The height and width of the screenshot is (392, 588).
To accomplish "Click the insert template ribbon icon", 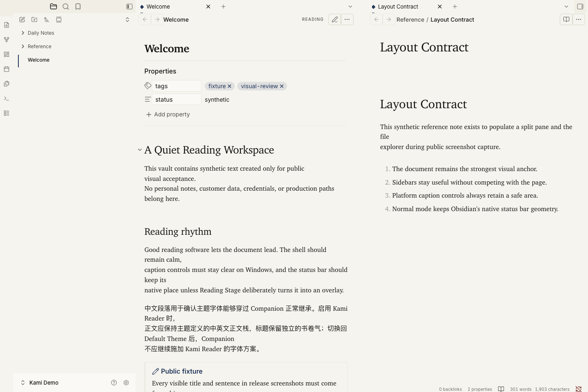I will (7, 84).
